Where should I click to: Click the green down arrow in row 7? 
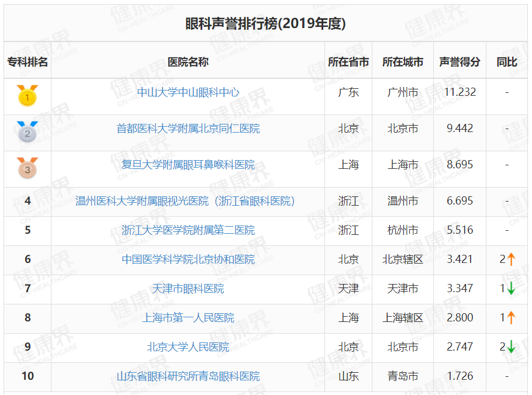(511, 289)
